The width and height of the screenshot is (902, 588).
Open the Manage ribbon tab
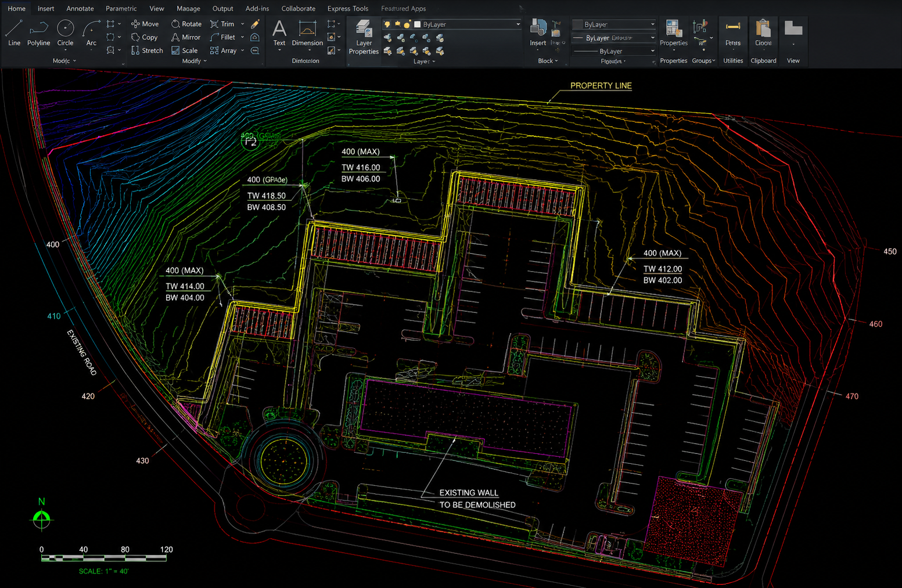[x=188, y=9]
